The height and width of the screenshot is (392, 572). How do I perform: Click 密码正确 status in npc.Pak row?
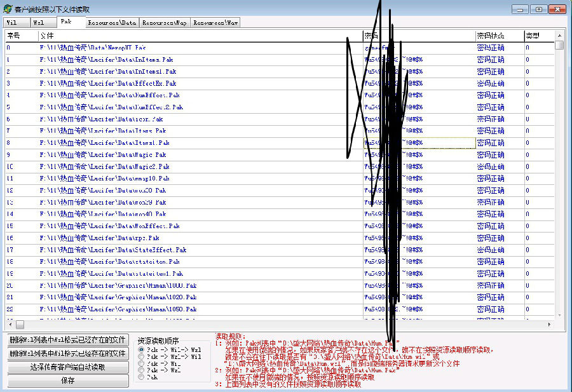[490, 238]
